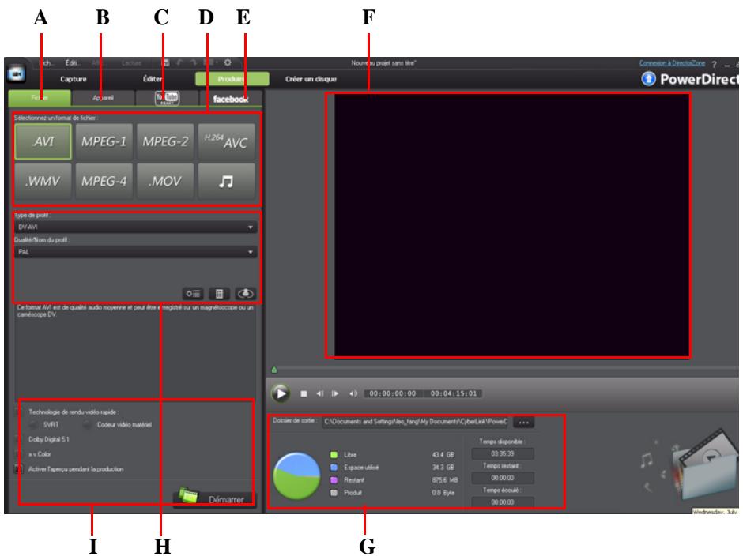743x560 pixels.
Task: Select the .AVI file format button
Action: coord(43,141)
